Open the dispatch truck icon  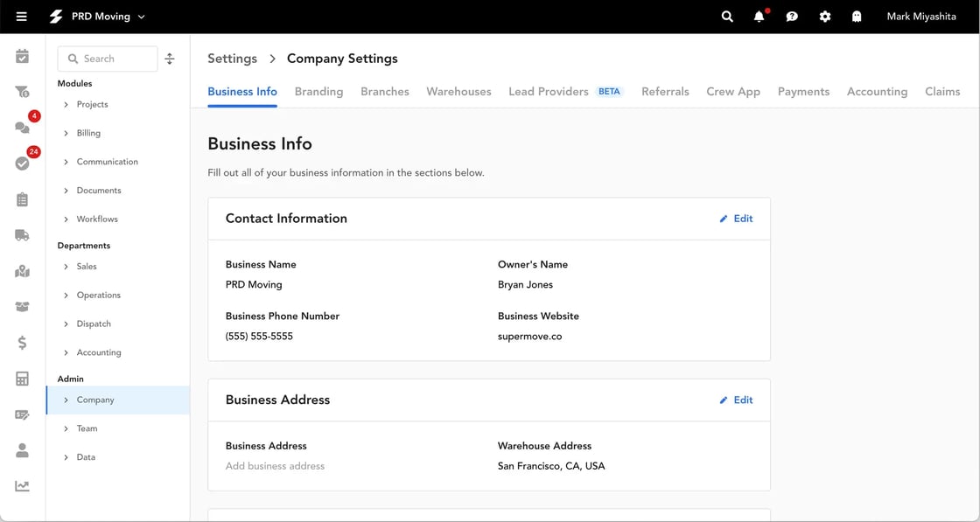click(22, 234)
